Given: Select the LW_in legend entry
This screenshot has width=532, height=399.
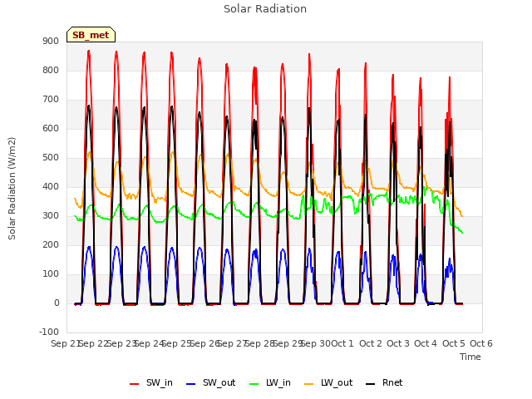Looking at the screenshot, I should click(x=270, y=382).
